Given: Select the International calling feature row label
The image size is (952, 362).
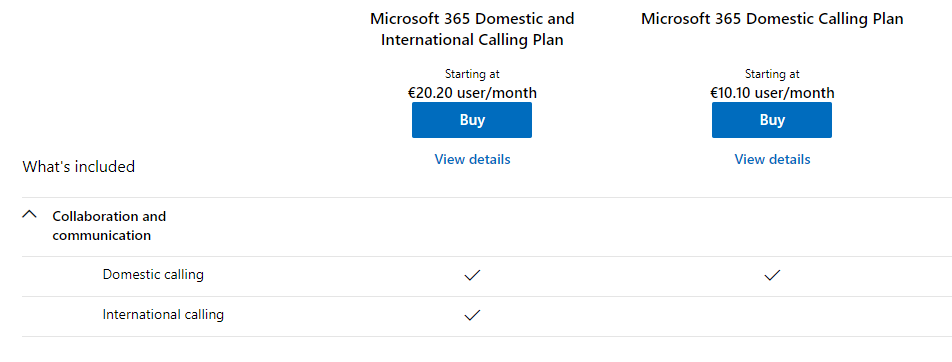Looking at the screenshot, I should click(163, 315).
